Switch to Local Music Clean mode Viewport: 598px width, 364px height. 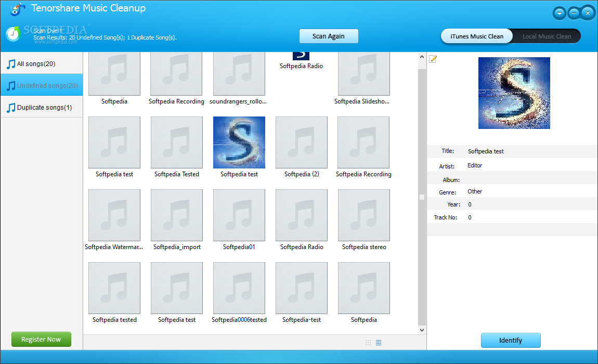point(547,36)
